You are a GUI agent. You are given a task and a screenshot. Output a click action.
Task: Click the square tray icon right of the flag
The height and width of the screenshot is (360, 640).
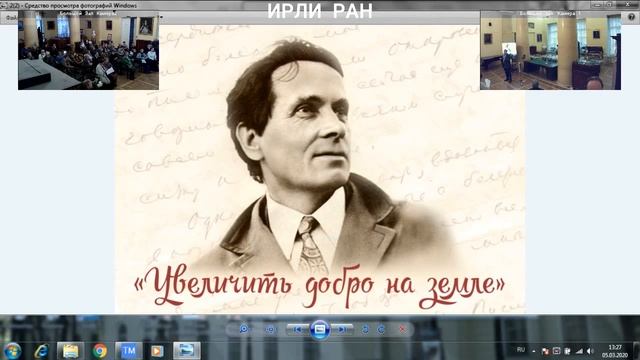click(x=556, y=351)
